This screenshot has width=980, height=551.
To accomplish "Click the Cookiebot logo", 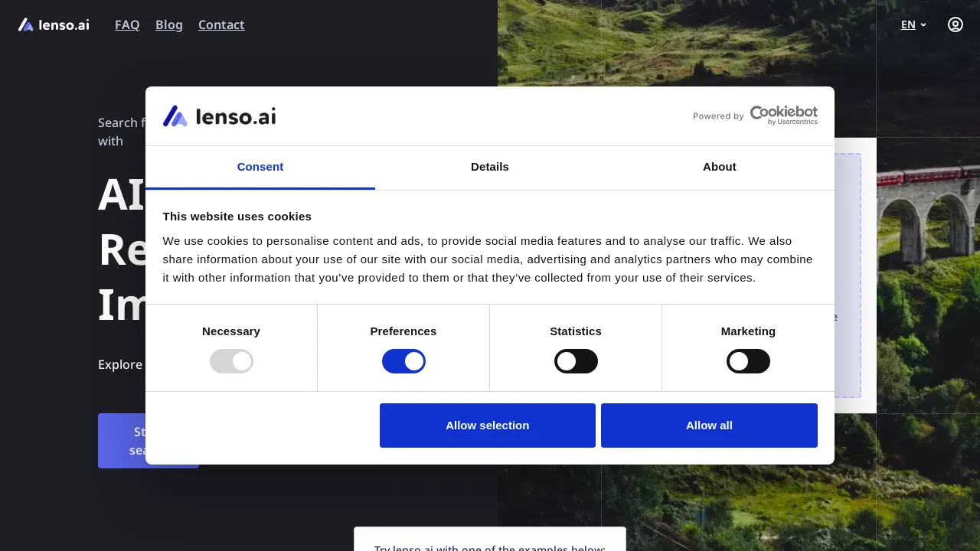I will point(783,115).
